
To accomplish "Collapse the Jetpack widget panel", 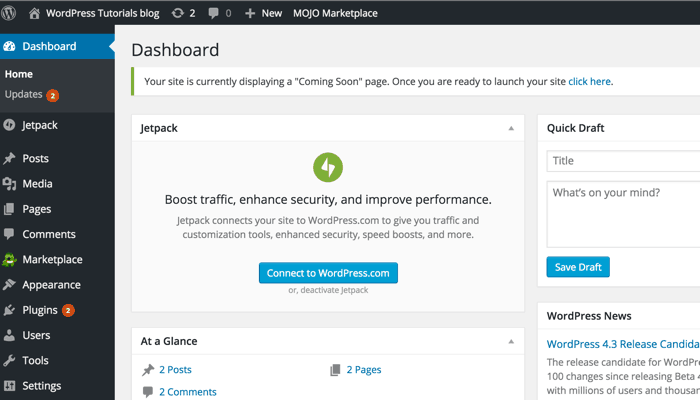I will click(511, 128).
